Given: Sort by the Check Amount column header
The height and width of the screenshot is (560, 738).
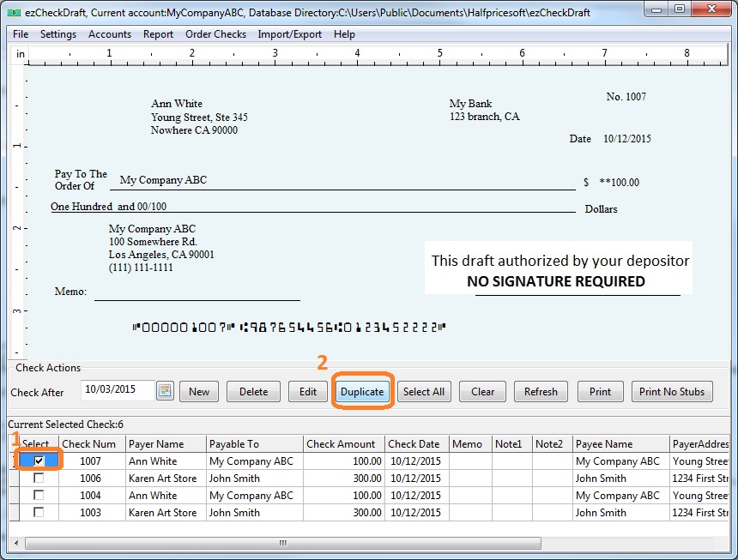Looking at the screenshot, I should point(341,444).
